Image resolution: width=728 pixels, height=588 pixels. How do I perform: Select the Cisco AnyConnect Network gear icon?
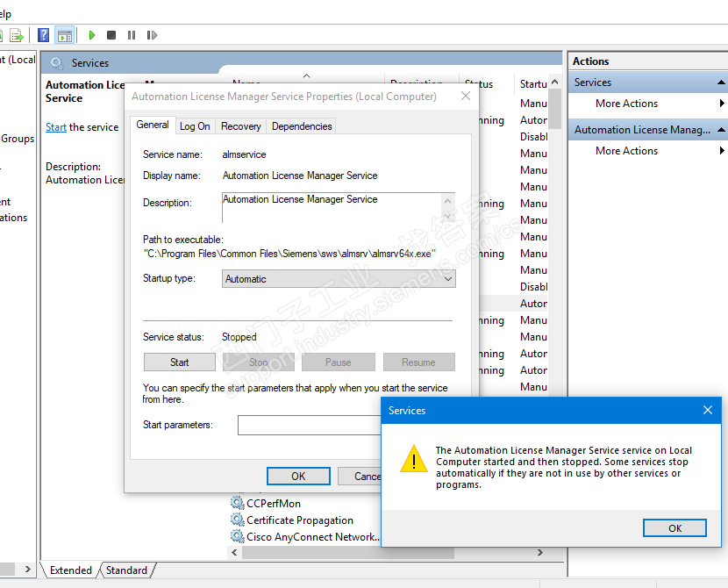237,536
